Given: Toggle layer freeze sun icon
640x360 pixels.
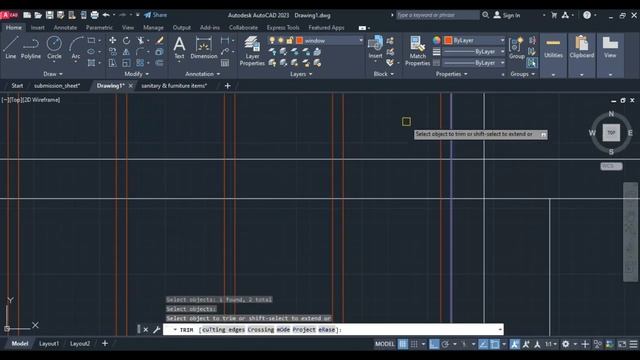Looking at the screenshot, I should pyautogui.click(x=281, y=40).
